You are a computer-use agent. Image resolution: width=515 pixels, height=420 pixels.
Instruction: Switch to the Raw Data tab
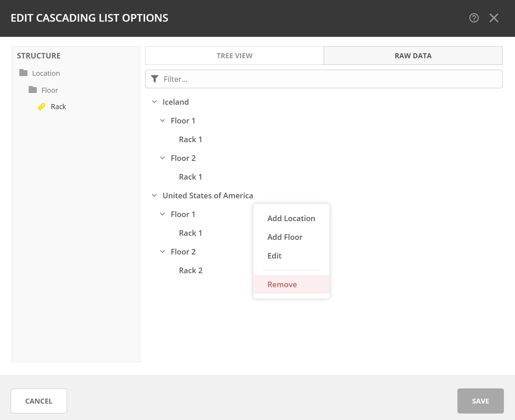point(413,56)
